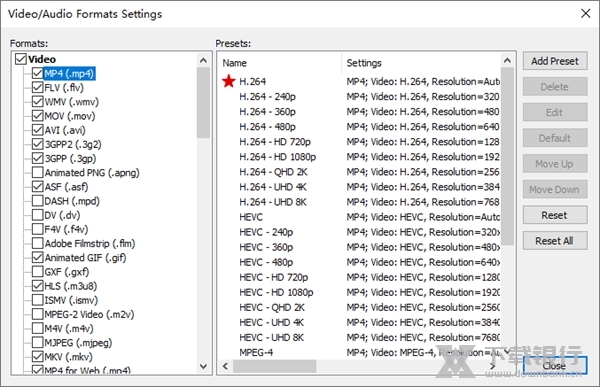
Task: Click the Formats list scroll down arrow
Action: tap(204, 366)
